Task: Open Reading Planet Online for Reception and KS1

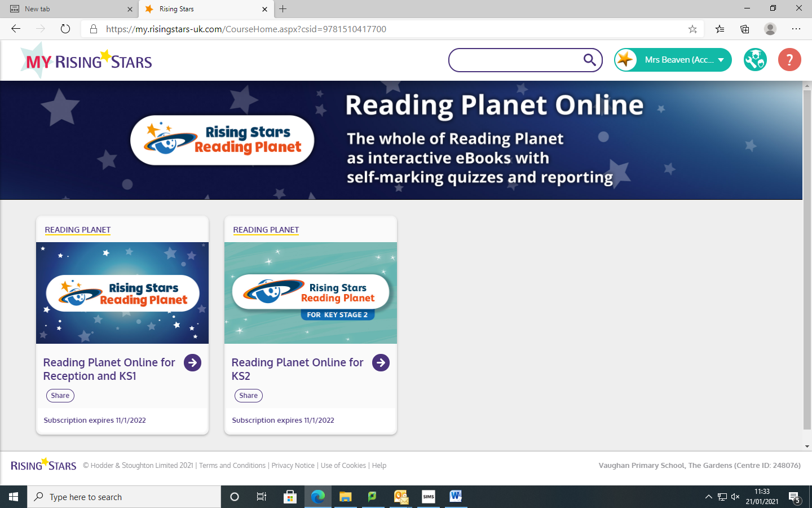Action: 109,369
